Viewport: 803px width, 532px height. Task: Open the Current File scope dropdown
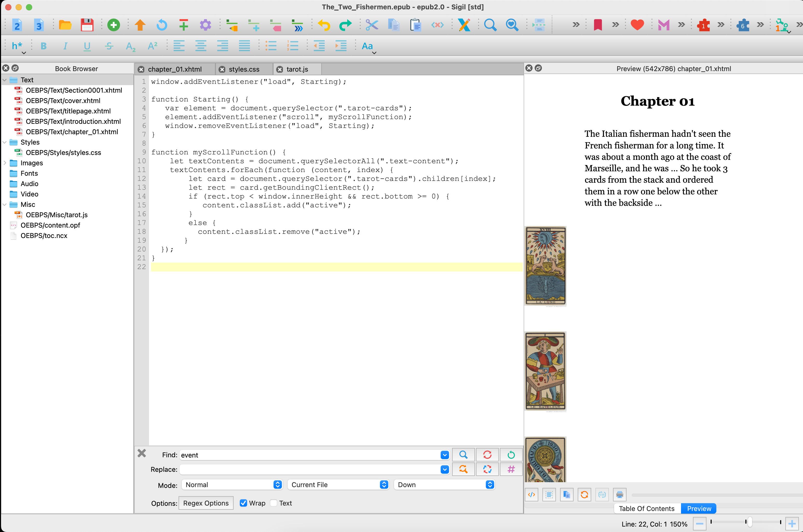[338, 485]
